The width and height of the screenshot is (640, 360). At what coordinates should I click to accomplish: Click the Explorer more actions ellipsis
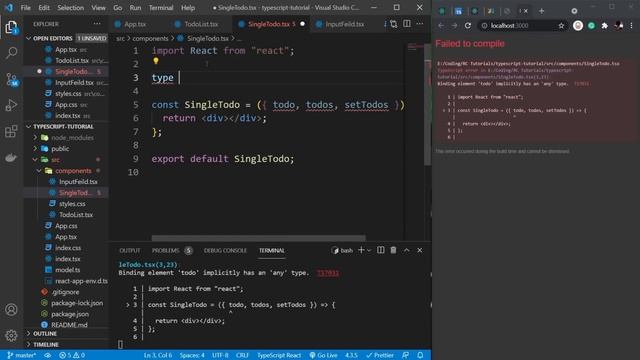[x=97, y=24]
